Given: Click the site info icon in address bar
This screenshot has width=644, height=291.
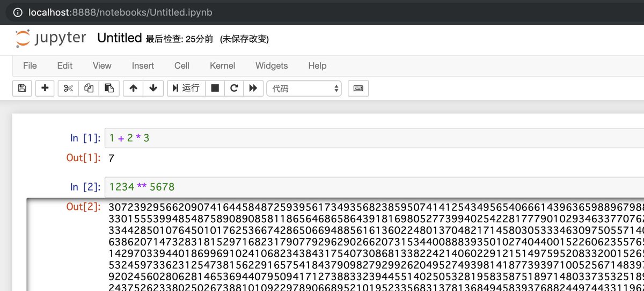Looking at the screenshot, I should [17, 12].
